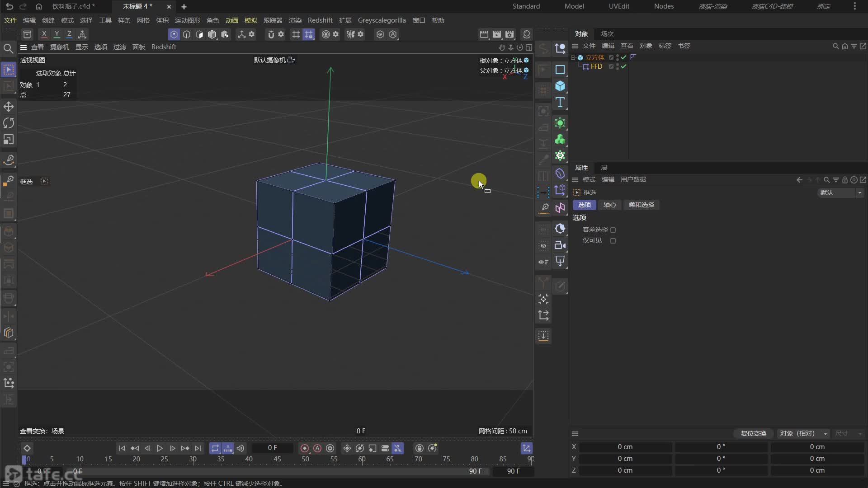The height and width of the screenshot is (488, 868).
Task: Open Render to Picture Viewer icon
Action: (497, 34)
